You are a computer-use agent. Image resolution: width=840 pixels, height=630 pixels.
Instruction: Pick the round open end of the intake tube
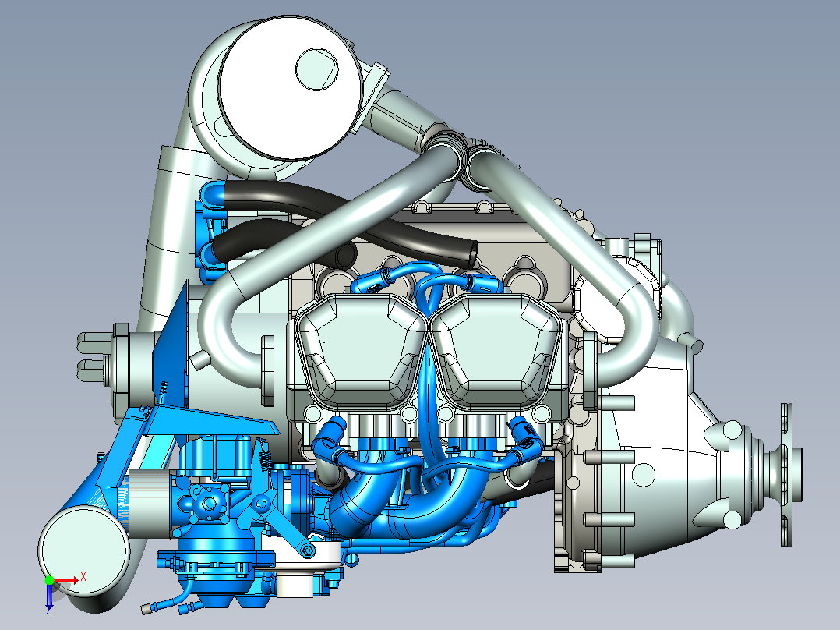(x=83, y=552)
